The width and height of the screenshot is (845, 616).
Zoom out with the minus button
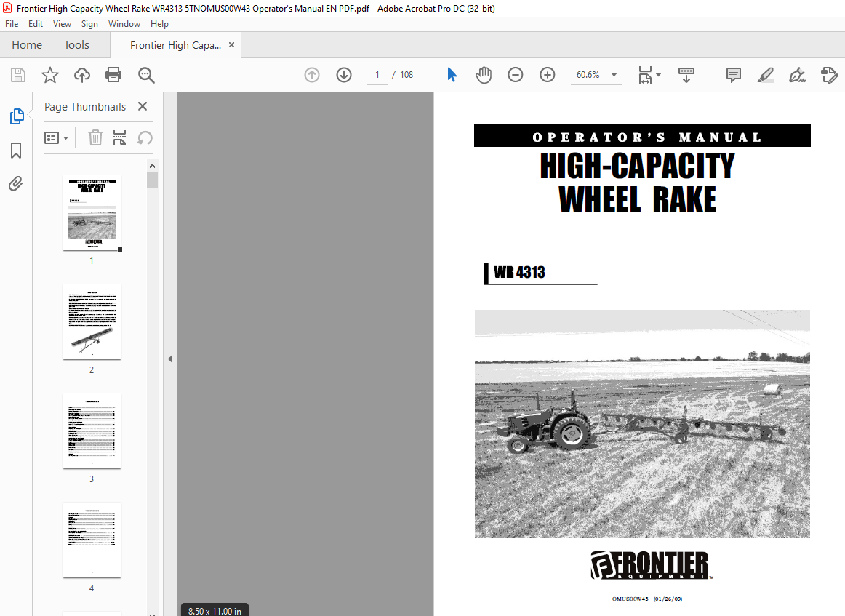515,75
